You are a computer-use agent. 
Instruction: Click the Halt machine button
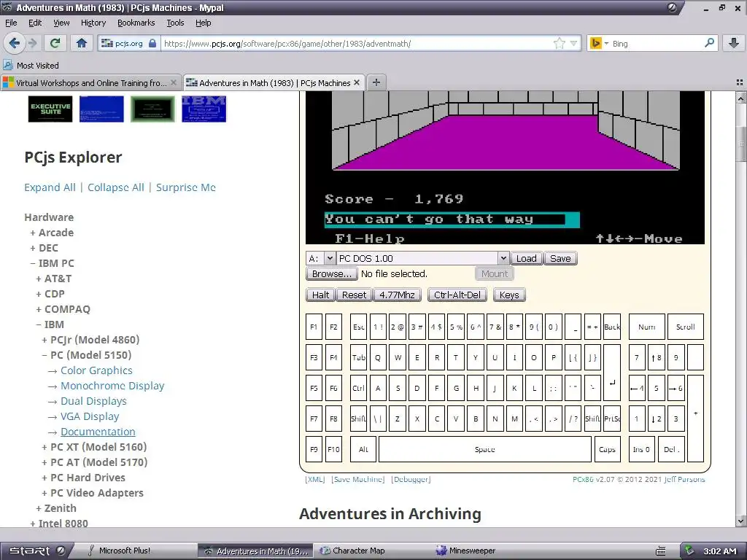pyautogui.click(x=321, y=295)
